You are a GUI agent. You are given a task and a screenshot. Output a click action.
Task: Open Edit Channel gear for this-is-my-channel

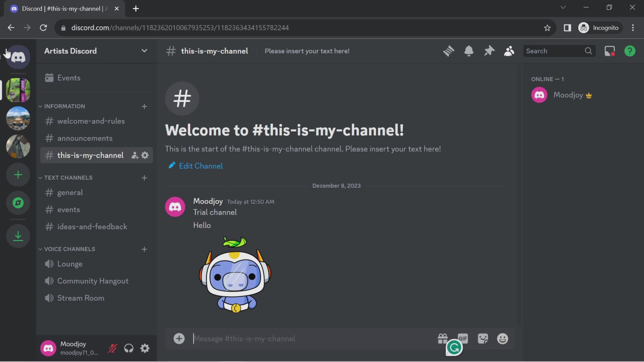tap(145, 155)
